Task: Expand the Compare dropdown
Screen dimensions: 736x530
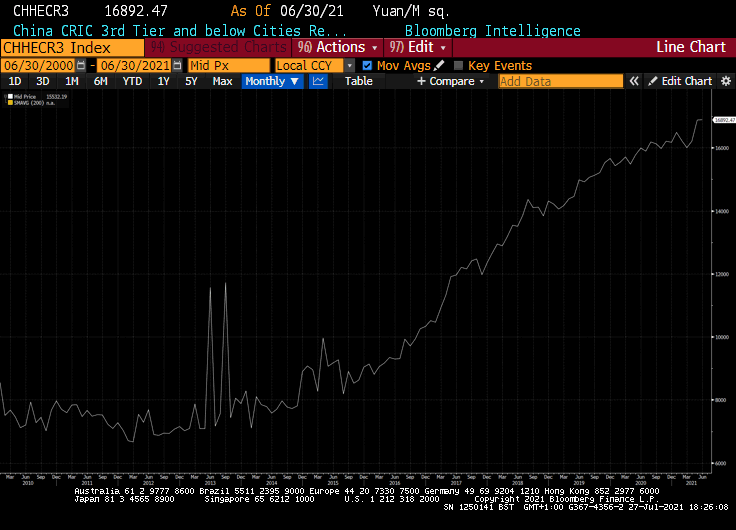Action: pos(450,81)
